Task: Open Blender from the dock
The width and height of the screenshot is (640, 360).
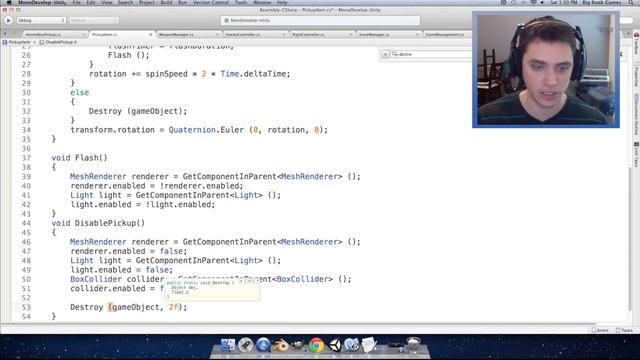Action: [x=281, y=345]
